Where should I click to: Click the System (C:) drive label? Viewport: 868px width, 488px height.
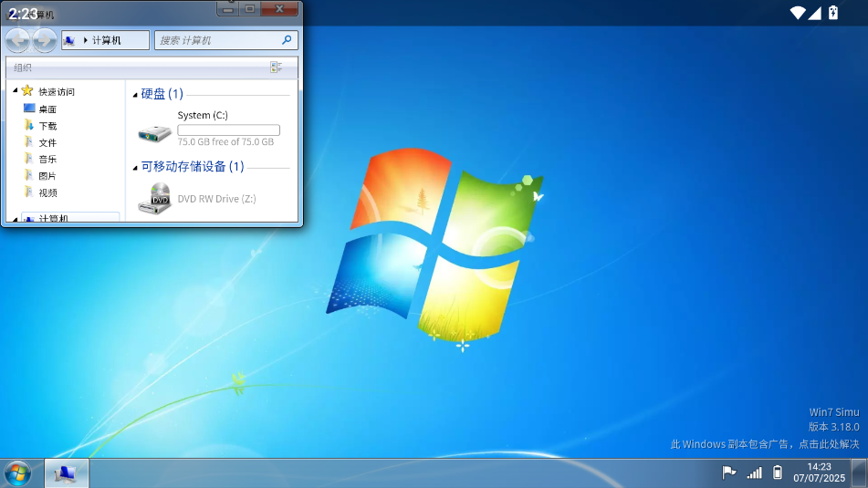tap(203, 115)
